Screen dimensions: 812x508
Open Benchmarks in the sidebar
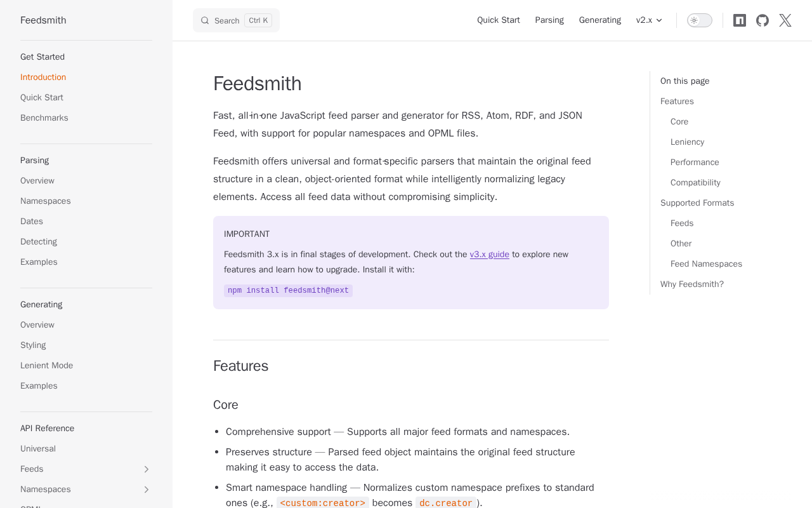pyautogui.click(x=44, y=118)
